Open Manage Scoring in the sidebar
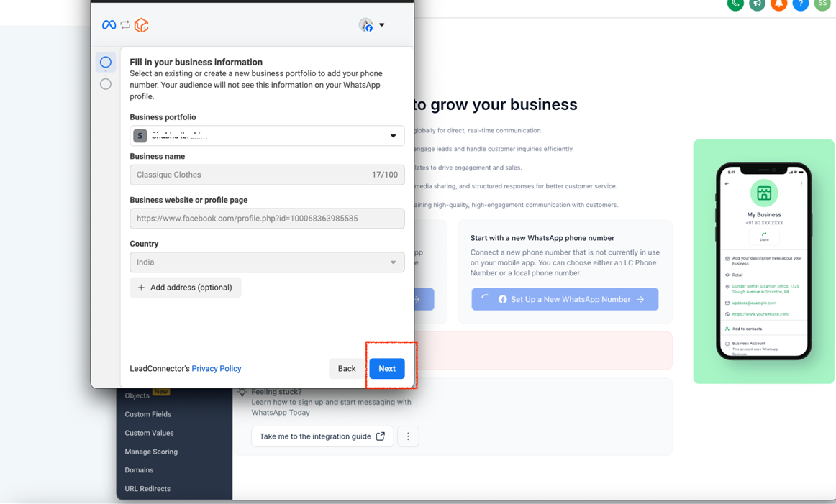This screenshot has width=836, height=504. 151,452
